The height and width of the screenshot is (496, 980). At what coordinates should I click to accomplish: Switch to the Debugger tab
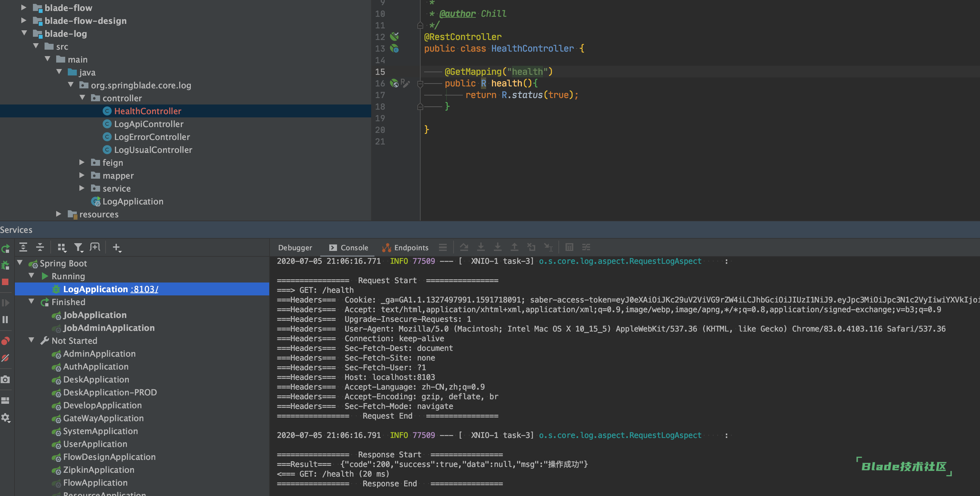pyautogui.click(x=295, y=248)
